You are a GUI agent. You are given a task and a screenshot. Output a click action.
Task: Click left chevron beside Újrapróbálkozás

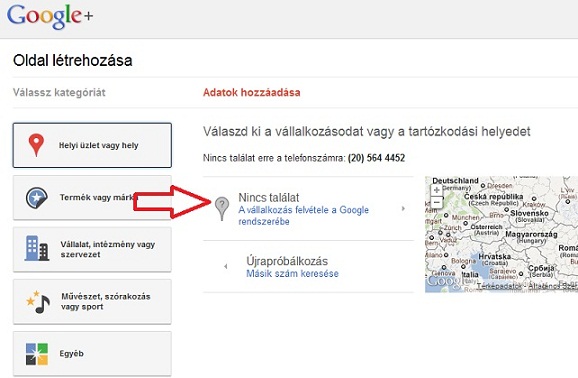click(x=226, y=266)
